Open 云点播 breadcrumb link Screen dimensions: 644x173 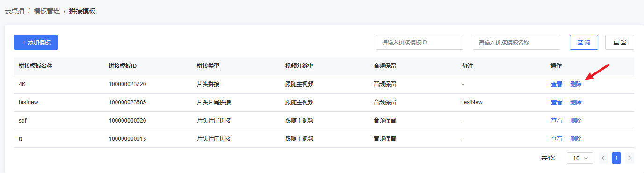(14, 11)
